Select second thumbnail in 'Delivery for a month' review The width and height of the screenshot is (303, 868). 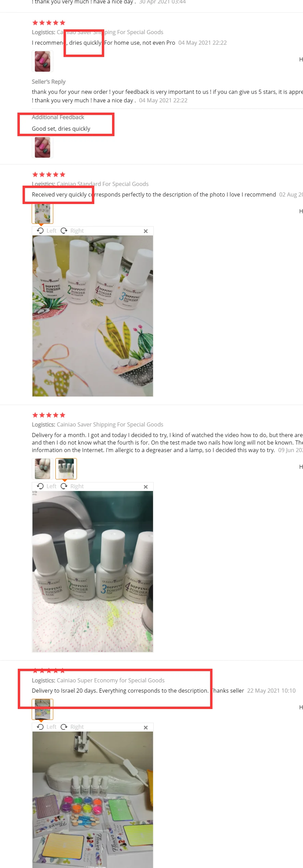pos(66,469)
